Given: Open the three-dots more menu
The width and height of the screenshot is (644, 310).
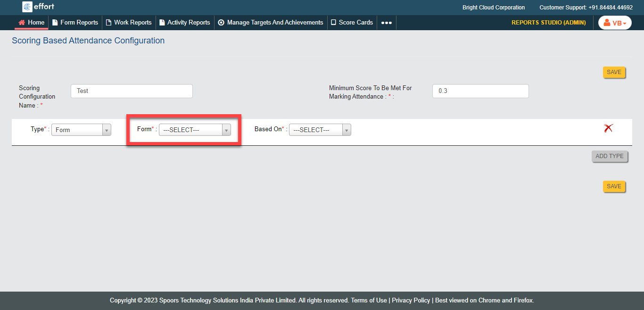Looking at the screenshot, I should 386,23.
